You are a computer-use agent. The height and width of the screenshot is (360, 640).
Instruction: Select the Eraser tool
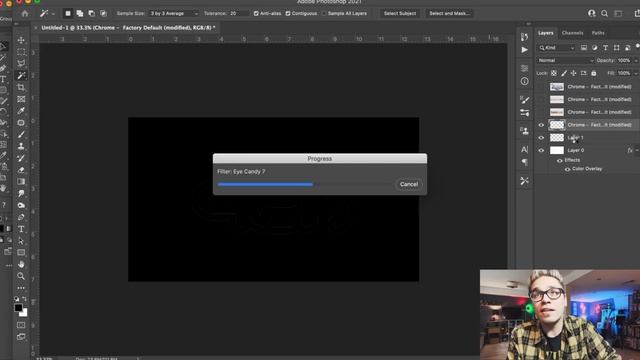[21, 170]
